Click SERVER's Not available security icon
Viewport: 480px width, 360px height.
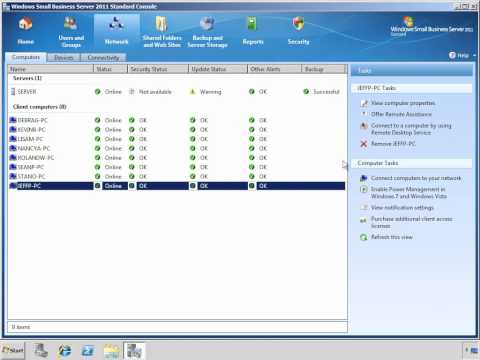(x=132, y=91)
